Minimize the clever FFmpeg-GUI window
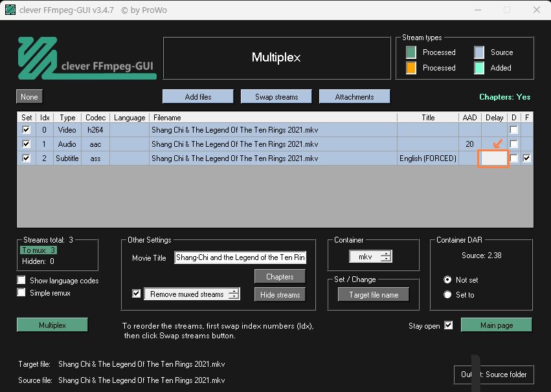Screen dimensions: 551x392 pos(478,10)
